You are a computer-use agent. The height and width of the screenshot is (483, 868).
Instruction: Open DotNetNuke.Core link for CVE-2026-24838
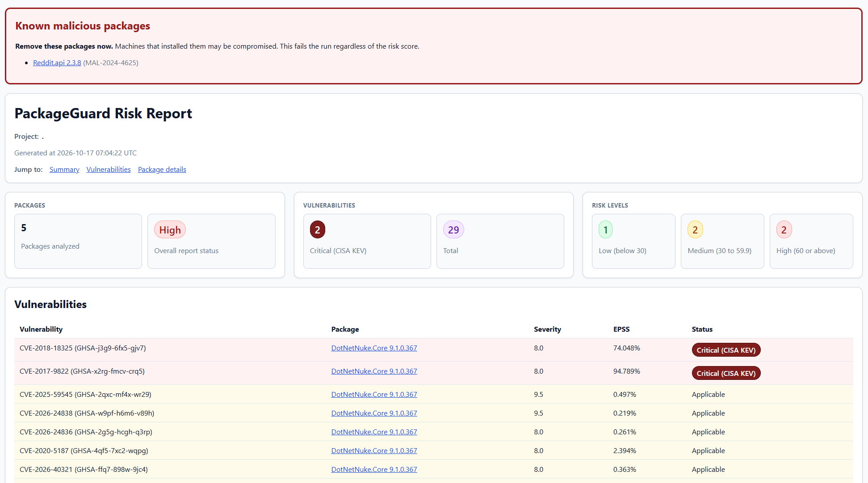pos(374,413)
